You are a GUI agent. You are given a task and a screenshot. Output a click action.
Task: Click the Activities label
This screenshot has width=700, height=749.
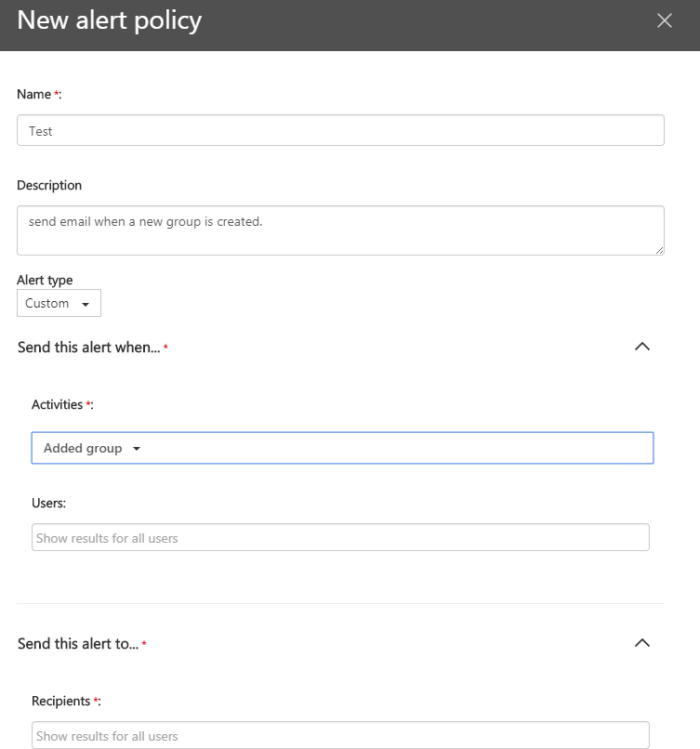pyautogui.click(x=58, y=404)
